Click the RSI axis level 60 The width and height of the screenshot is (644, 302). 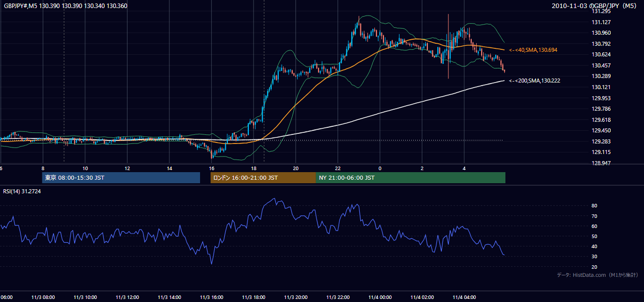[595, 226]
